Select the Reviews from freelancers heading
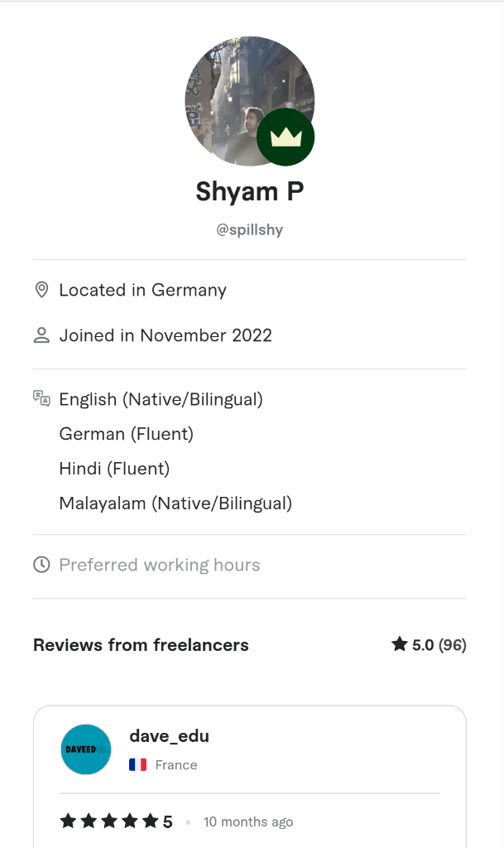 (x=141, y=644)
